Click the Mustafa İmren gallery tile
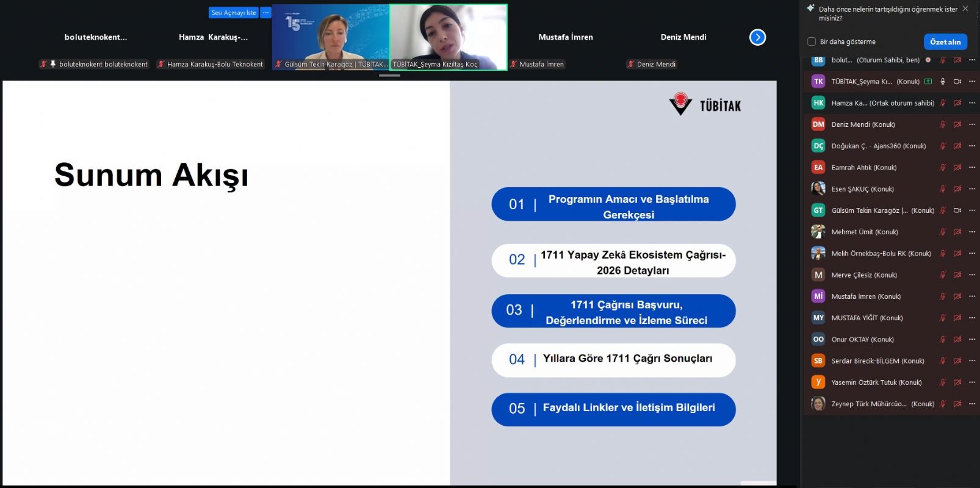Image resolution: width=980 pixels, height=488 pixels. click(566, 37)
